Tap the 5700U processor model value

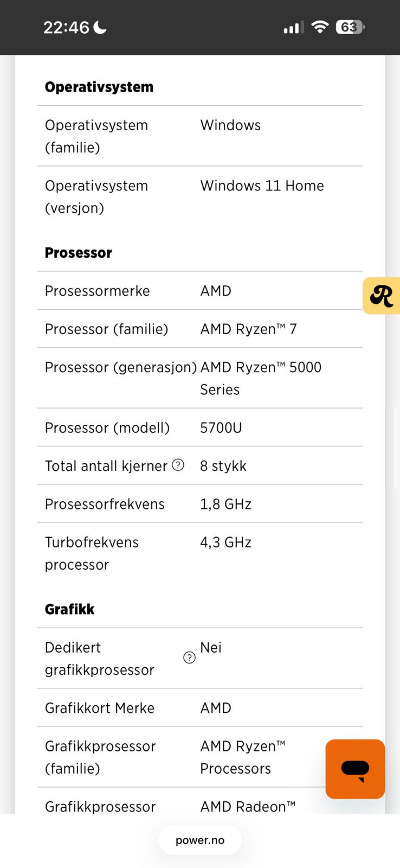[221, 427]
